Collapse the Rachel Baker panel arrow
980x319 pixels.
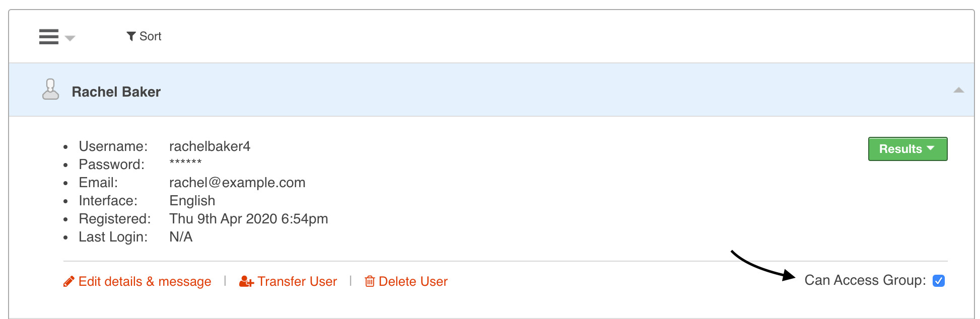coord(958,90)
